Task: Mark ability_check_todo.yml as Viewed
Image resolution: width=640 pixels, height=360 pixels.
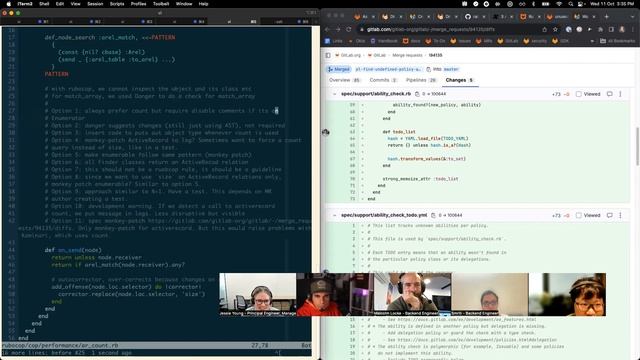Action: 579,215
